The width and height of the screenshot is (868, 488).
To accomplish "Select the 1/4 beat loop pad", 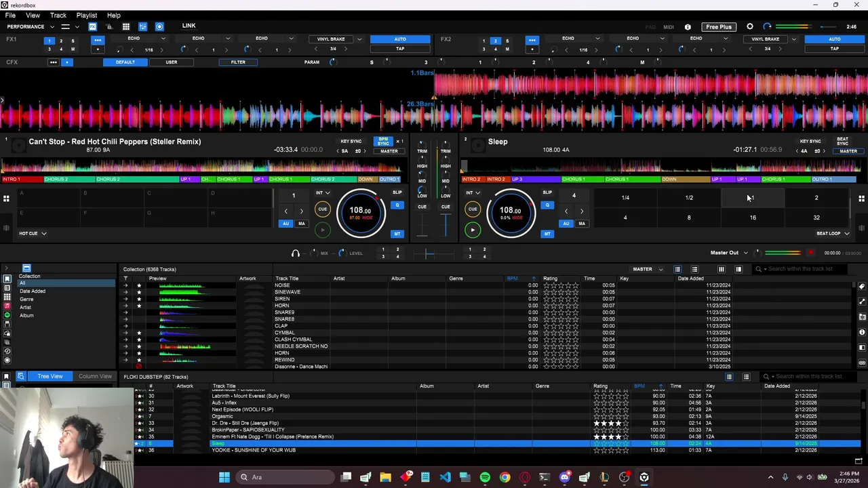I will [x=625, y=198].
